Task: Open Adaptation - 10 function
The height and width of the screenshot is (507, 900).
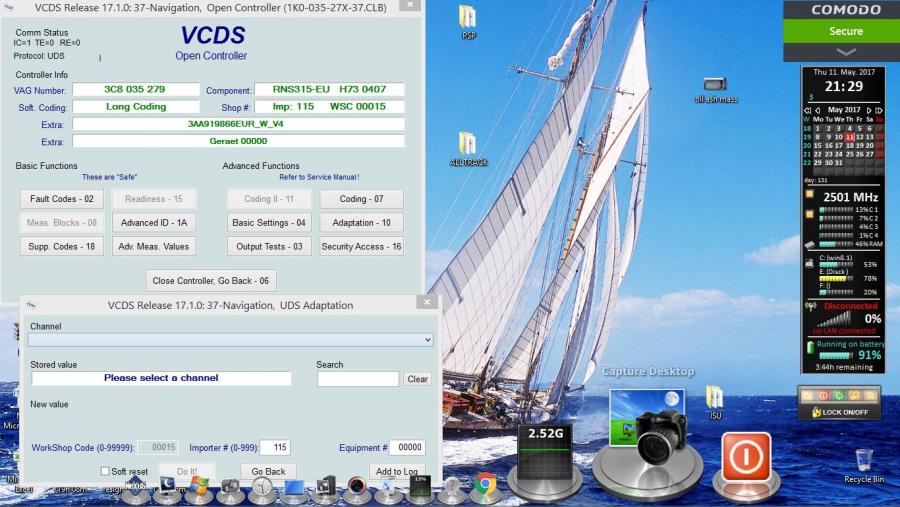Action: [x=361, y=223]
